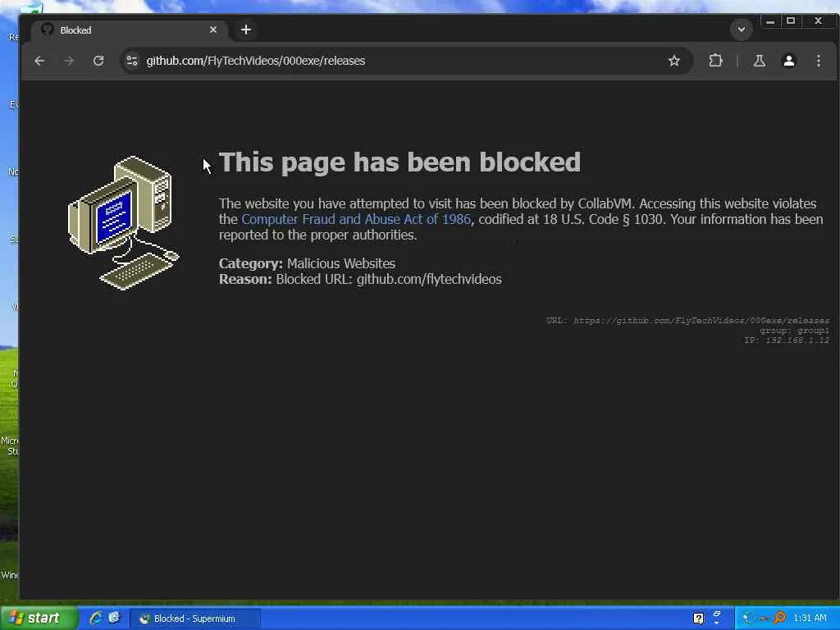The width and height of the screenshot is (840, 630).
Task: Minimize the Supermium browser window
Action: [x=769, y=21]
